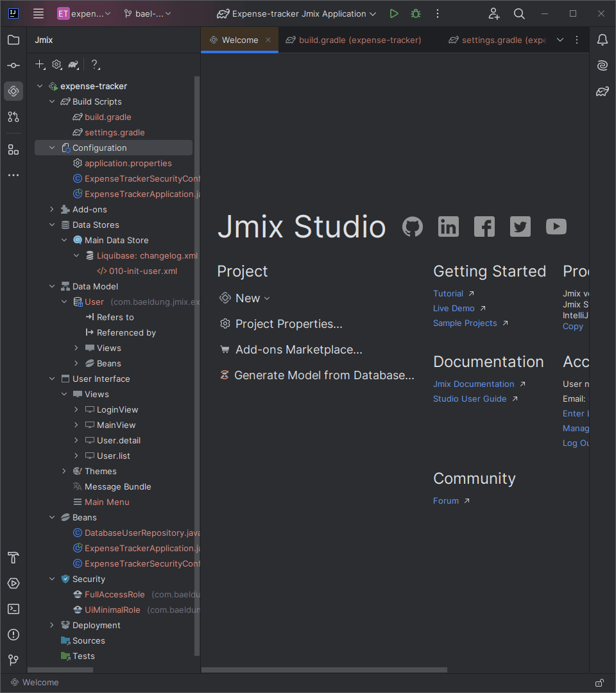Click the GitHub icon next to Jmix Studio
Screen dimensions: 616x693
[413, 227]
